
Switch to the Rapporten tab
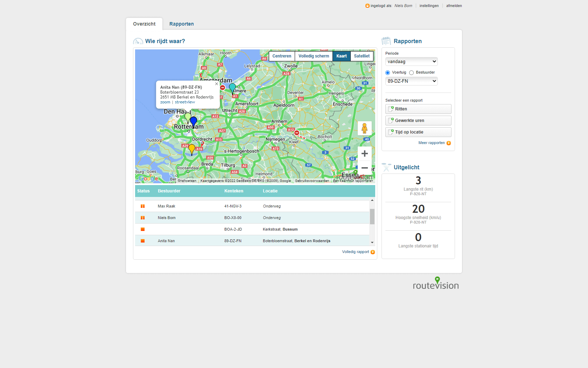[x=181, y=24]
